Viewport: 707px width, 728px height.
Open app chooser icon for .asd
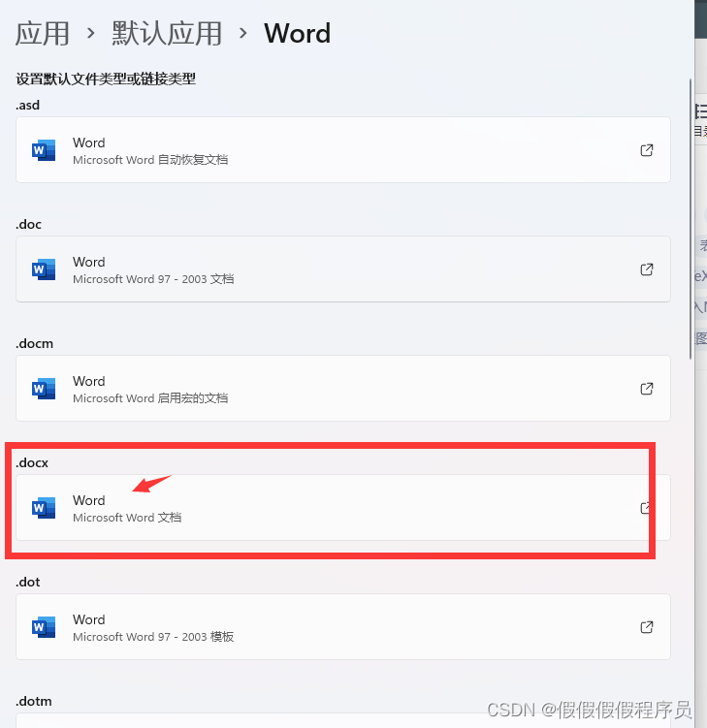[x=647, y=150]
